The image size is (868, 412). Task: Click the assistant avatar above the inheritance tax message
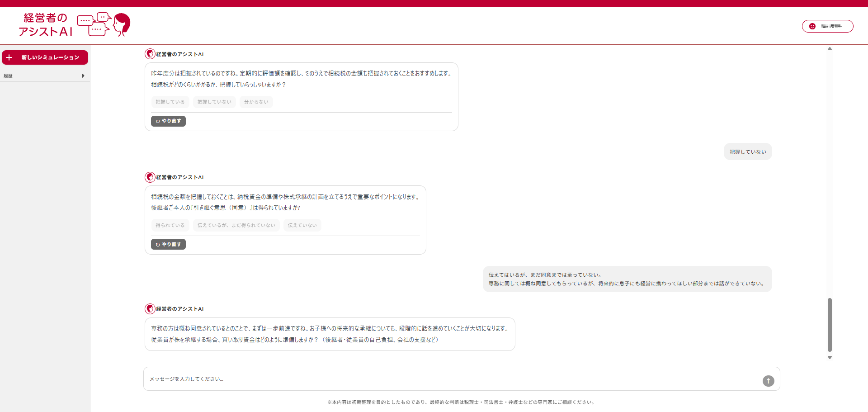click(150, 54)
